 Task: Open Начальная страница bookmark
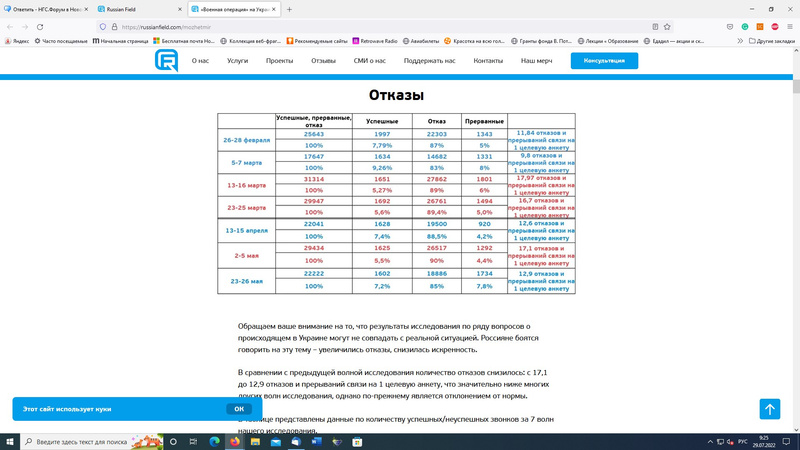point(120,41)
